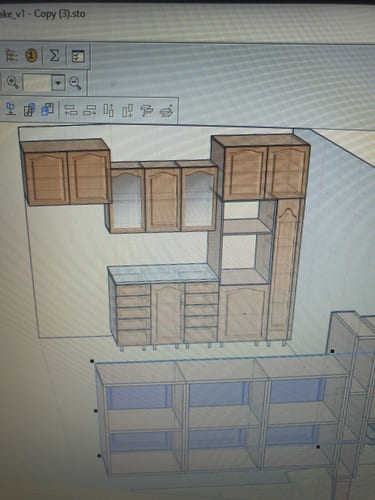This screenshot has width=375, height=500.
Task: Click the align left icon
Action: (x=71, y=110)
